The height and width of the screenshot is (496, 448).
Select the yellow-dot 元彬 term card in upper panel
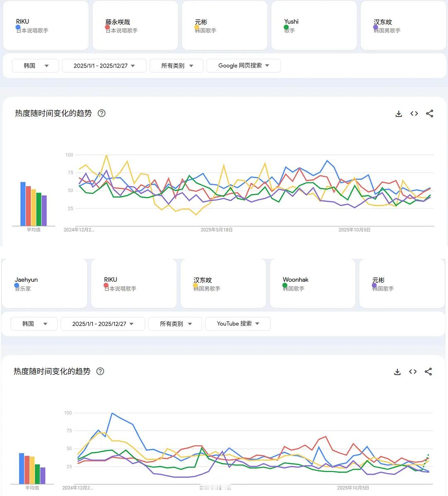(225, 25)
